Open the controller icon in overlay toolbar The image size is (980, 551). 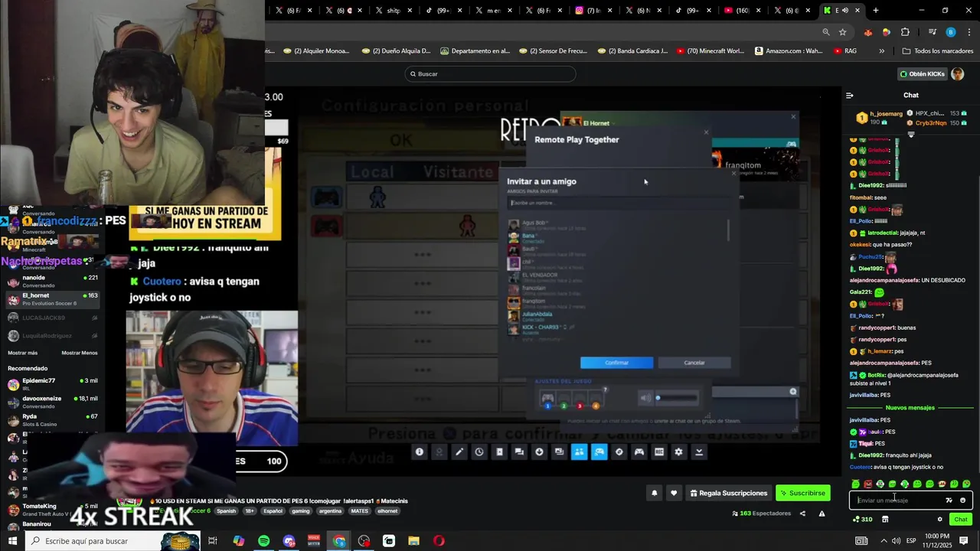639,452
